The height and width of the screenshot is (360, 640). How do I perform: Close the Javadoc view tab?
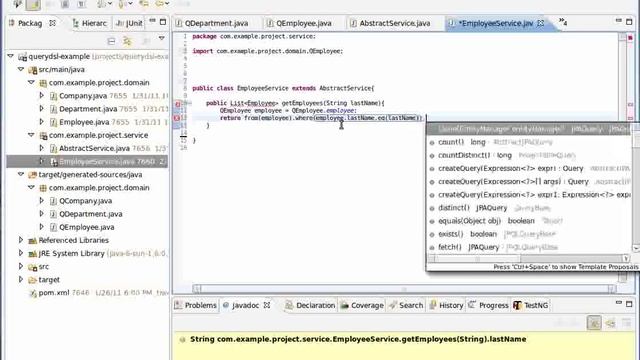[267, 305]
